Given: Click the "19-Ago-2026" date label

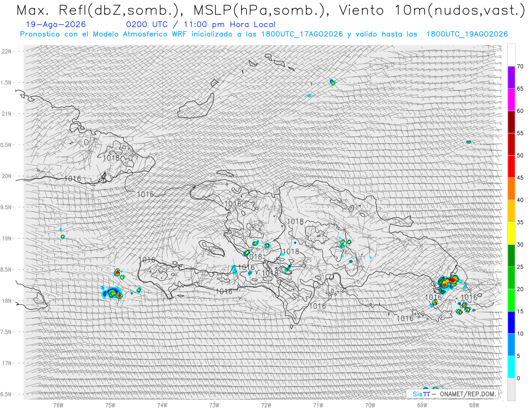Looking at the screenshot, I should (x=56, y=24).
